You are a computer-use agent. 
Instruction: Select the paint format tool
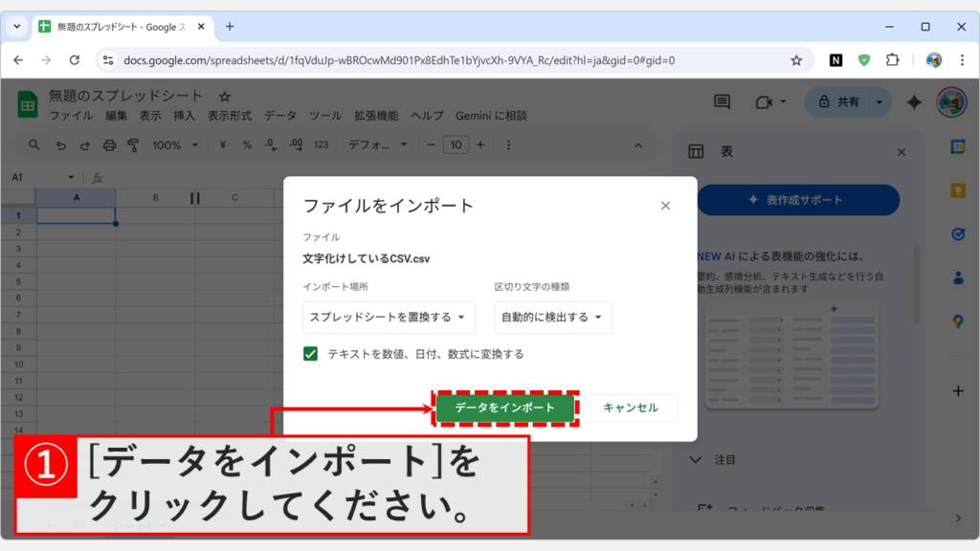pos(133,146)
